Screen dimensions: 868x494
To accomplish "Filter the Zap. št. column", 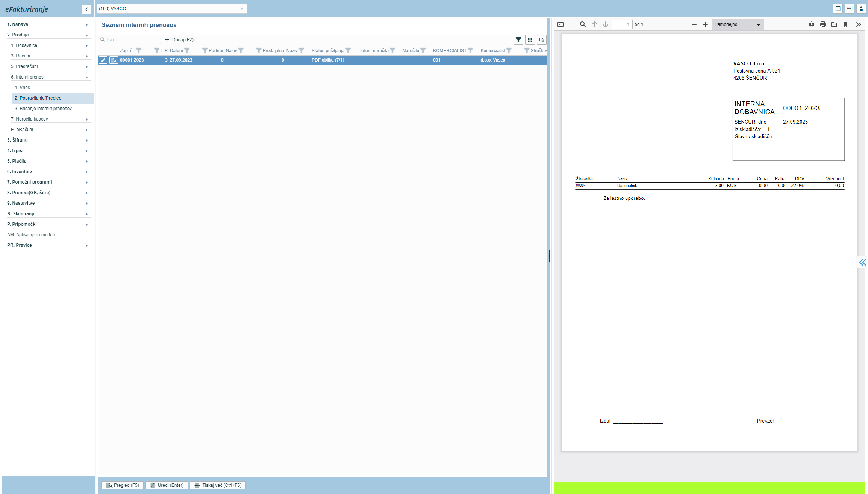I will (x=139, y=50).
